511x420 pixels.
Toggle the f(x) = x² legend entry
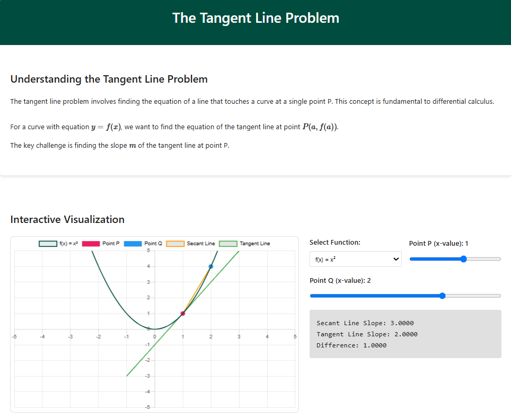(x=58, y=244)
